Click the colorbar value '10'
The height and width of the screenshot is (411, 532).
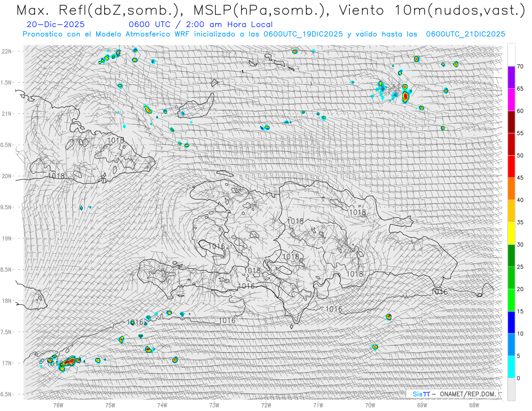pos(520,333)
